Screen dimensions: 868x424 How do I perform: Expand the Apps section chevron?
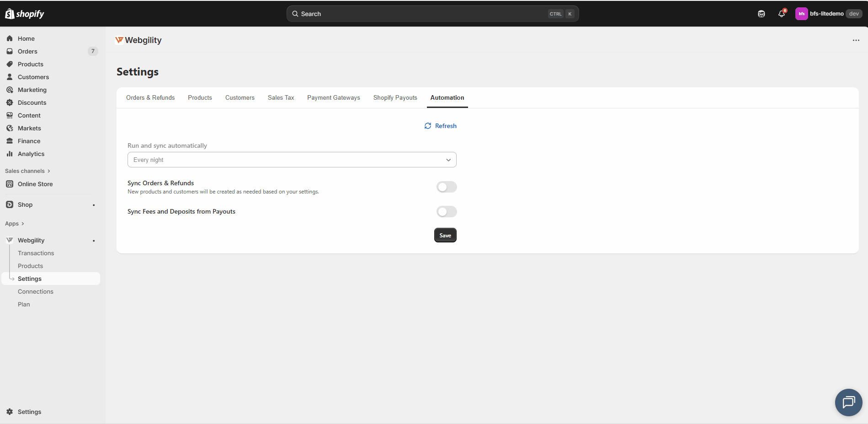[x=22, y=224]
